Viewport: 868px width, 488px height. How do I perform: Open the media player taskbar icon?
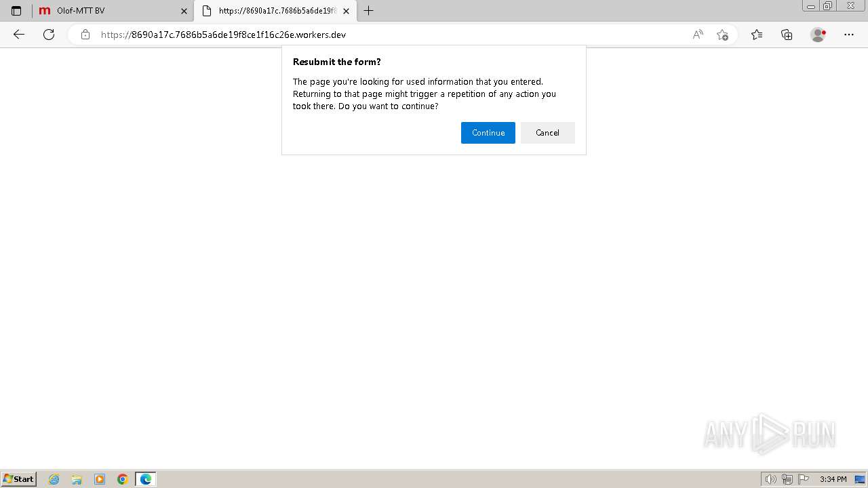tap(100, 479)
